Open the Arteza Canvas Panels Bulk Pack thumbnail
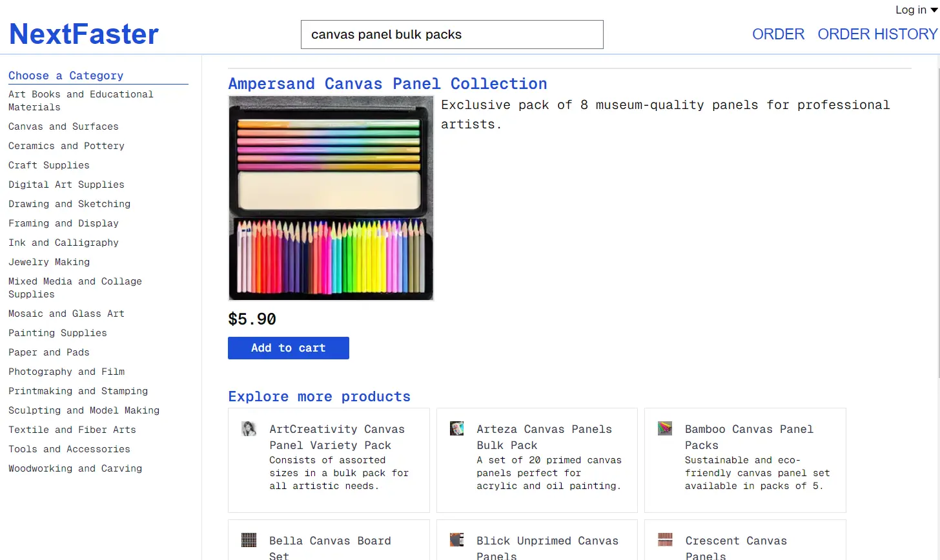 [x=457, y=428]
